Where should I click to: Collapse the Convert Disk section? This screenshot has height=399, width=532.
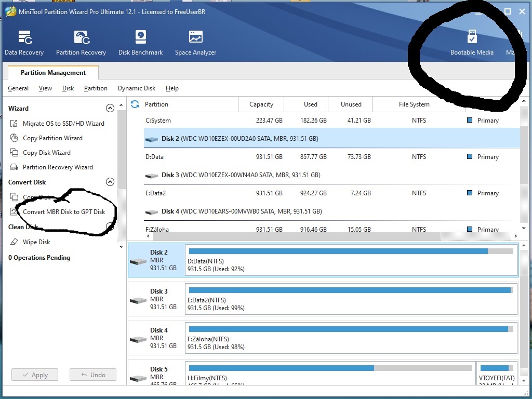click(x=110, y=182)
